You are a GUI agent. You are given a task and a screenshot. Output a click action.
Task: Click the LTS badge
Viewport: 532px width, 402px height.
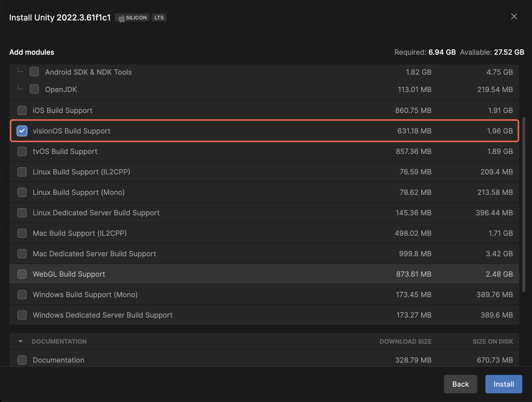click(159, 18)
